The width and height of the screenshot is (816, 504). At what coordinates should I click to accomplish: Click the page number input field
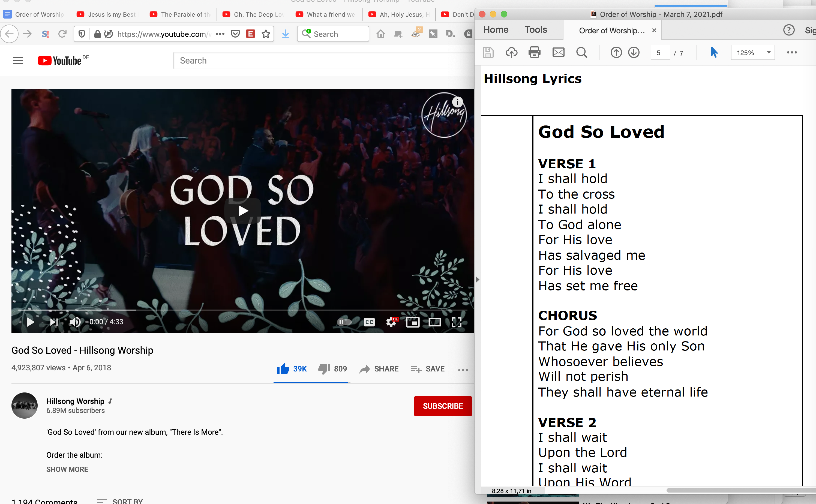(660, 52)
